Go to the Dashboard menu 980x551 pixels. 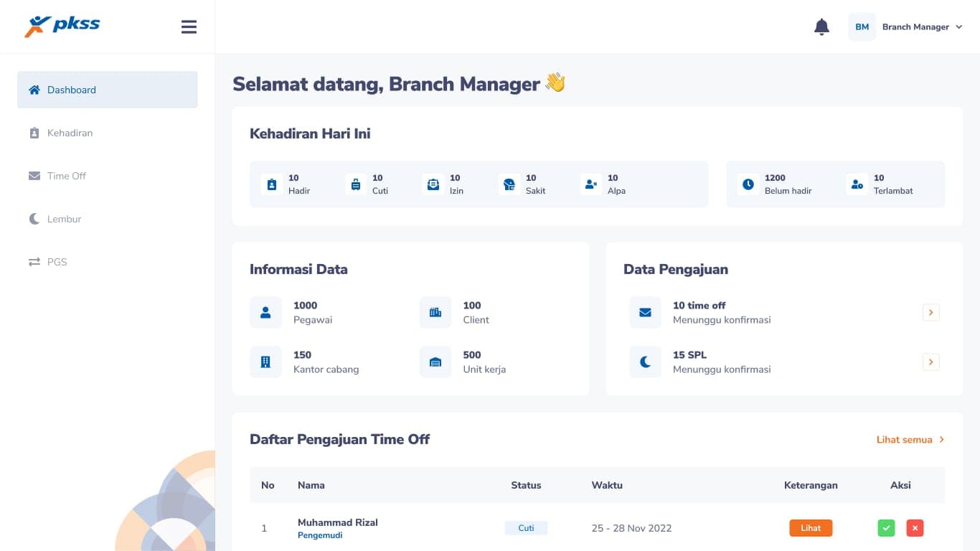(108, 90)
